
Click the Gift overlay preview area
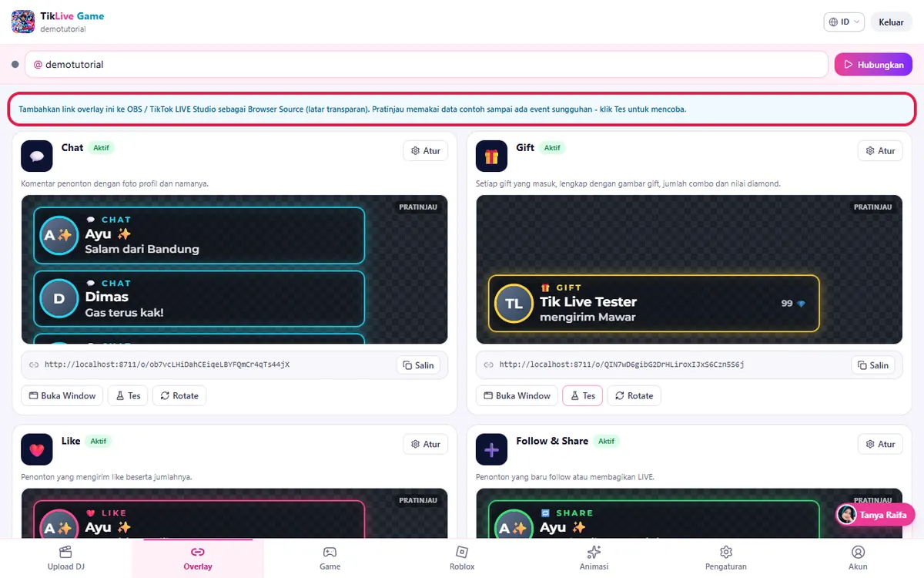pyautogui.click(x=689, y=270)
